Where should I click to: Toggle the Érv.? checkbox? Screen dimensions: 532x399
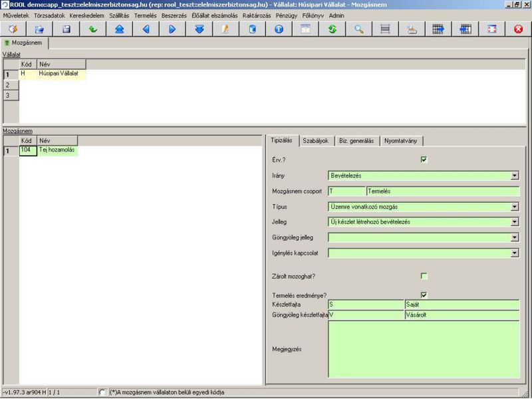coord(424,160)
